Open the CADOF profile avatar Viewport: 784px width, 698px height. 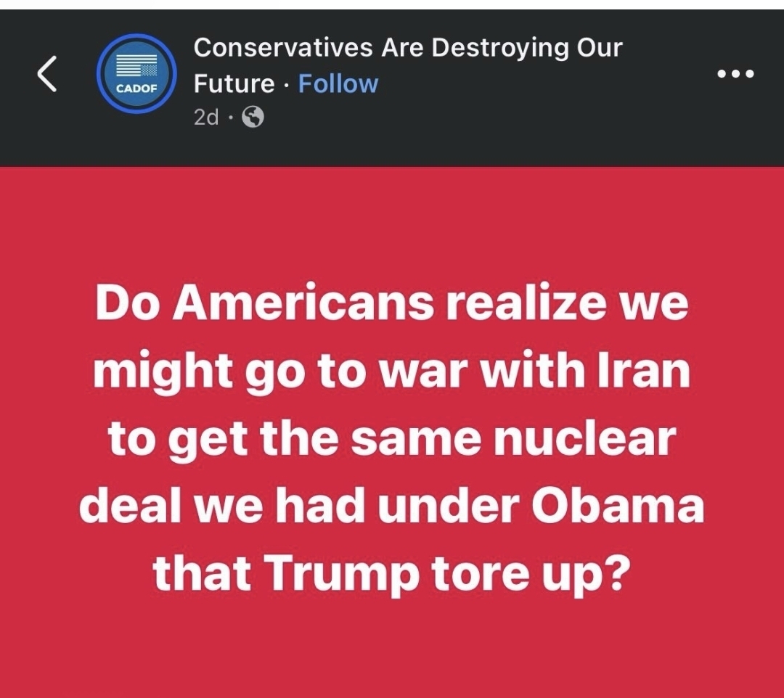[x=136, y=73]
